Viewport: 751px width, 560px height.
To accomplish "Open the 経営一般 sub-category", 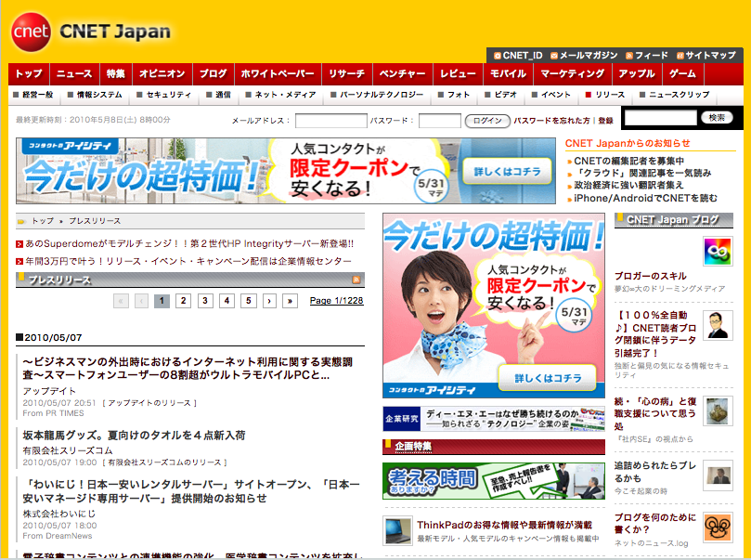I will pyautogui.click(x=33, y=95).
